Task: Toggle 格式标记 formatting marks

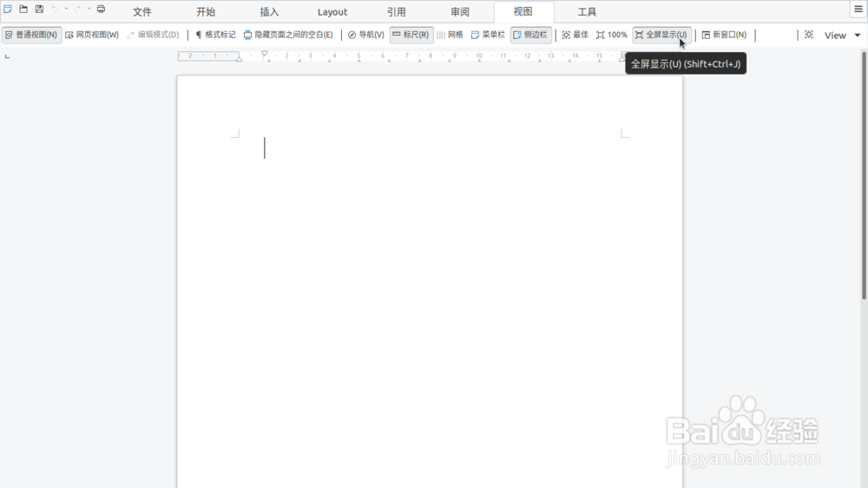Action: (x=215, y=35)
